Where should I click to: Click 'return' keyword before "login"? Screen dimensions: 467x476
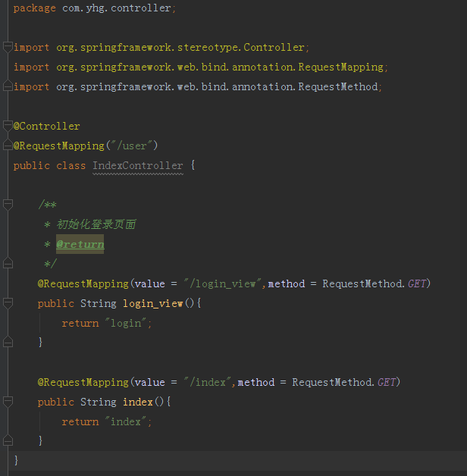(80, 324)
